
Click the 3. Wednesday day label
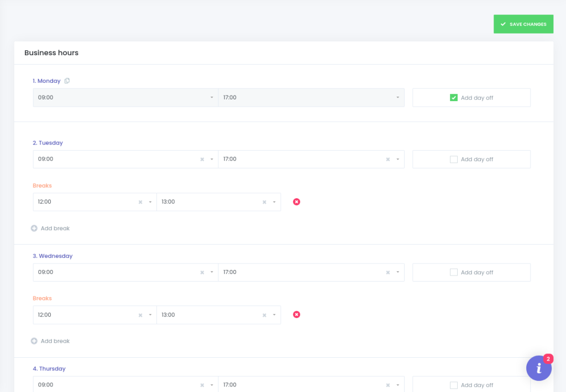[x=53, y=256]
